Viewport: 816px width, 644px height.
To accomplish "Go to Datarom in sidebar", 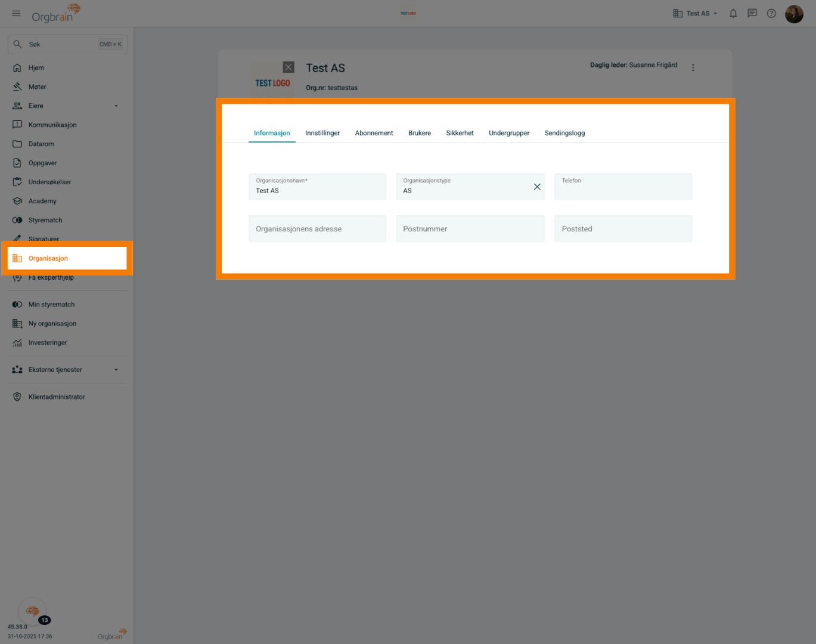I will [x=41, y=144].
